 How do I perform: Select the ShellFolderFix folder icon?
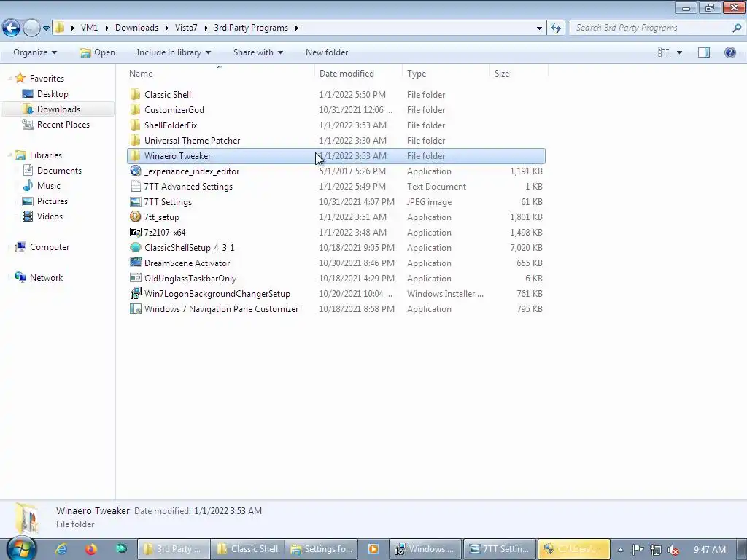135,125
